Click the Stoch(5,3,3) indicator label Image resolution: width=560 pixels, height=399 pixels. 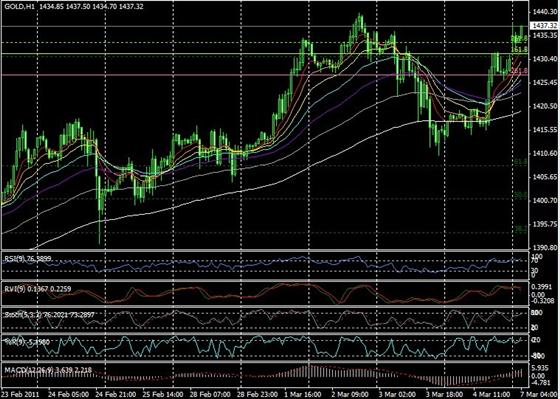point(49,315)
